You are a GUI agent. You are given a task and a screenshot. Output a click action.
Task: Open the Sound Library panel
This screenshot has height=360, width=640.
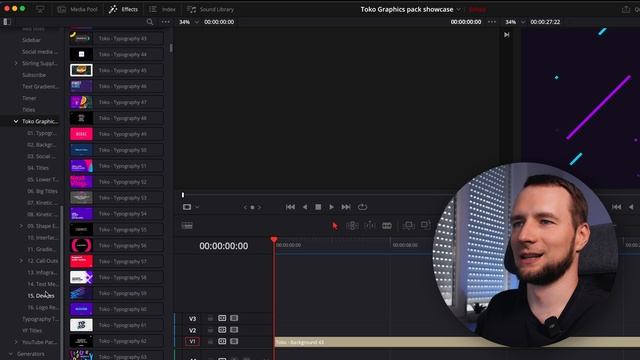pyautogui.click(x=210, y=9)
